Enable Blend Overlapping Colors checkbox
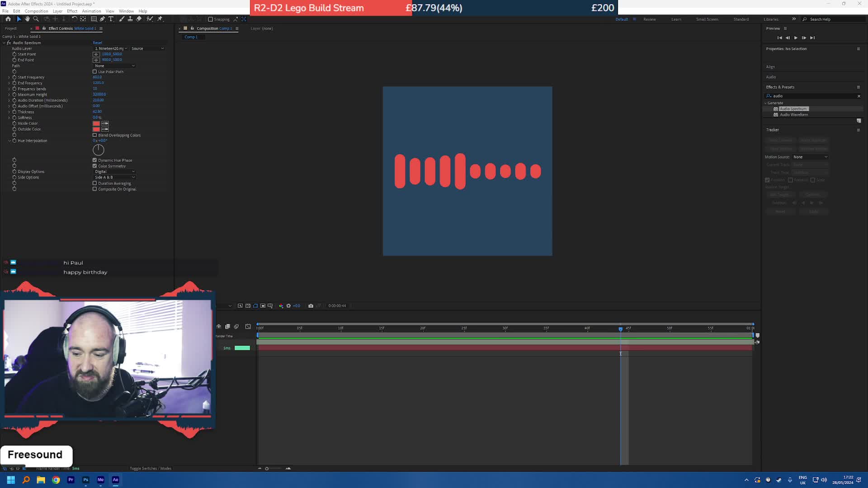The width and height of the screenshot is (868, 488). (x=94, y=135)
